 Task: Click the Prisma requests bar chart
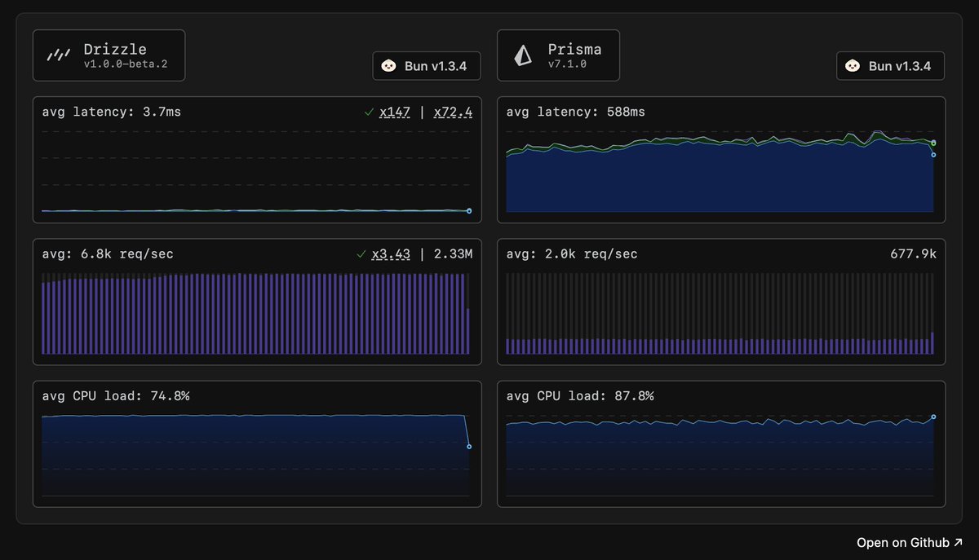(720, 314)
